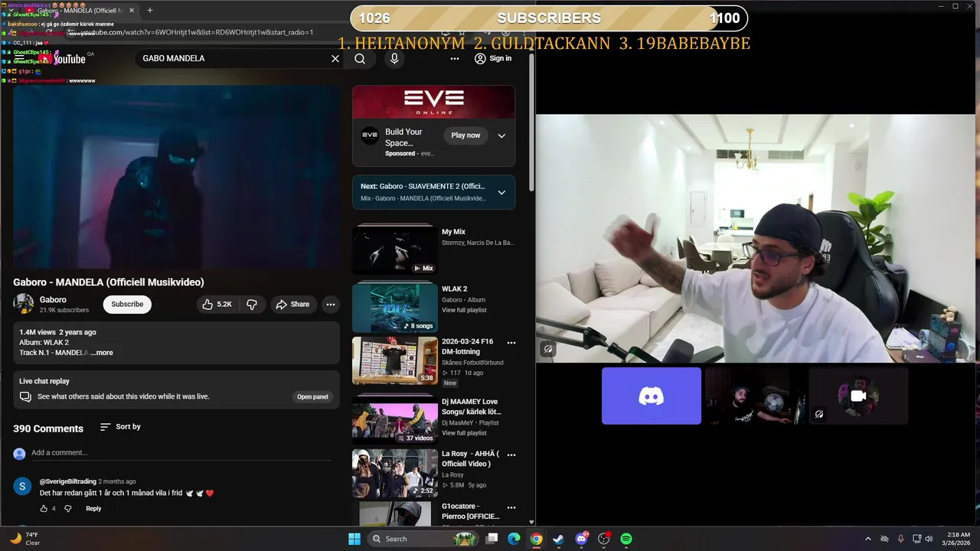Screen dimensions: 980x551
Task: Expand the EVE Online ad chevron
Action: (x=501, y=135)
